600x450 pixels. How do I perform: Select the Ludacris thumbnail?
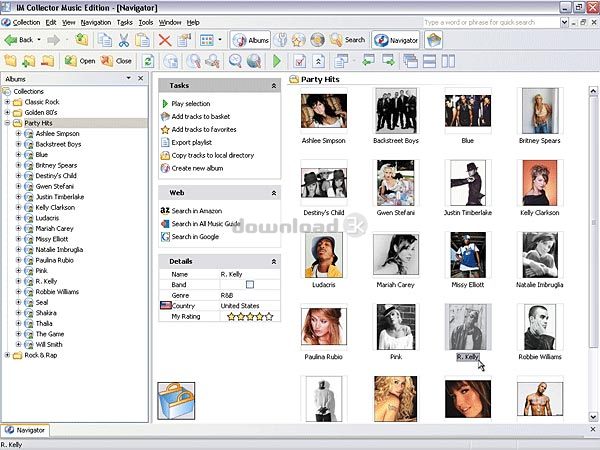(x=324, y=255)
